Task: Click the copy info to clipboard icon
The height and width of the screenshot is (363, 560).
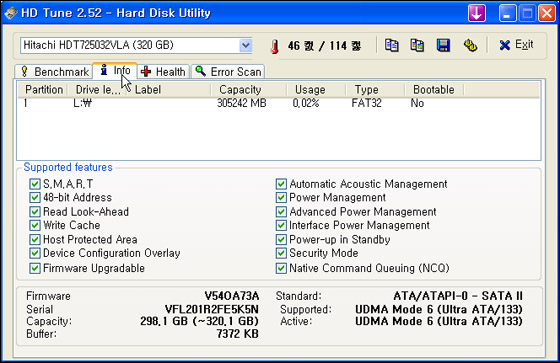Action: click(x=391, y=45)
